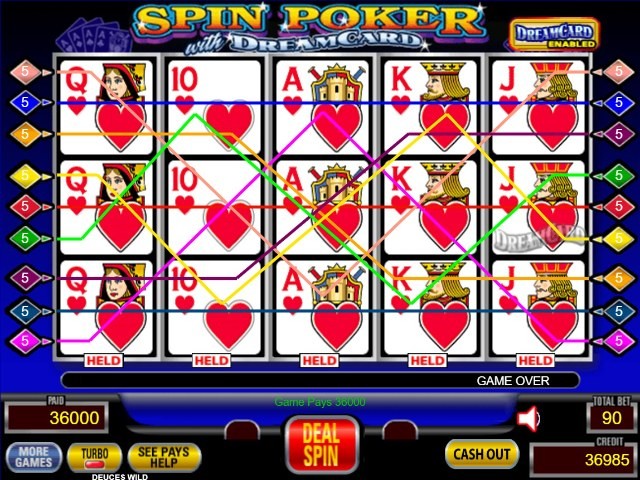Select the green payline diamond on the right

[619, 176]
